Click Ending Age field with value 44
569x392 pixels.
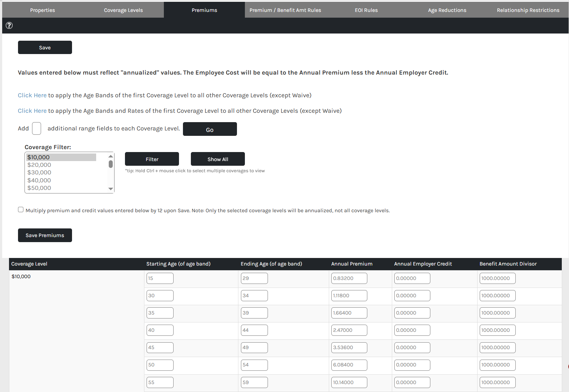pos(254,330)
